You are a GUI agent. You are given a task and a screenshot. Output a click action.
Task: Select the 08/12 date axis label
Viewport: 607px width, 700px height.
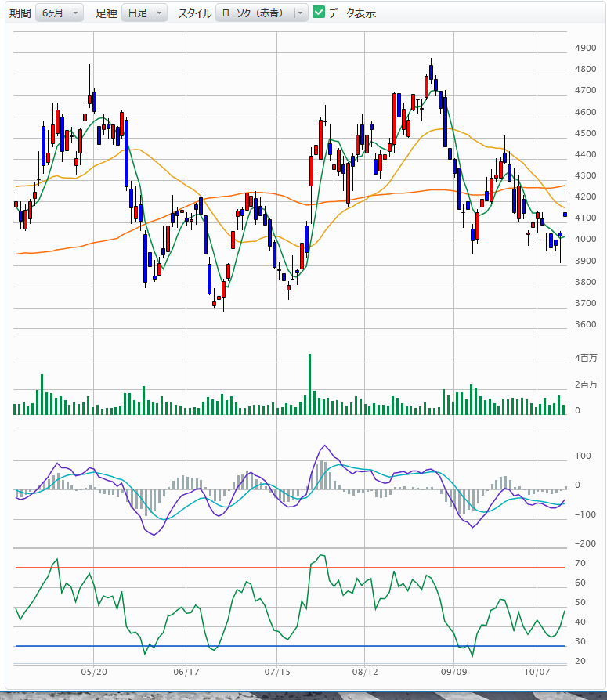[367, 672]
